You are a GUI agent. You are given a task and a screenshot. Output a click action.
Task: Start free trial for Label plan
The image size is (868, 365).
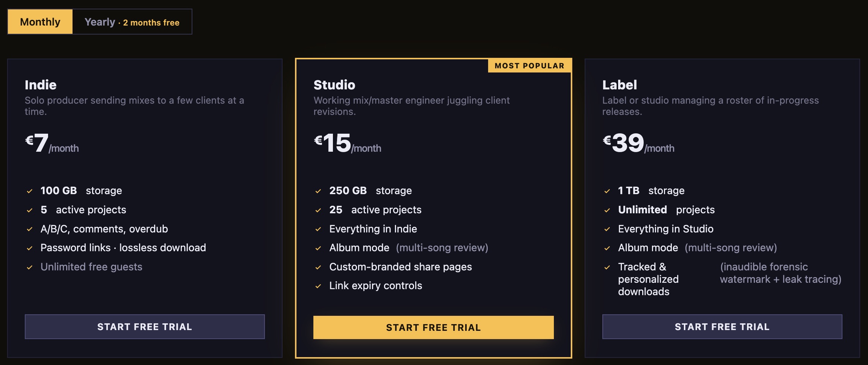pos(722,327)
